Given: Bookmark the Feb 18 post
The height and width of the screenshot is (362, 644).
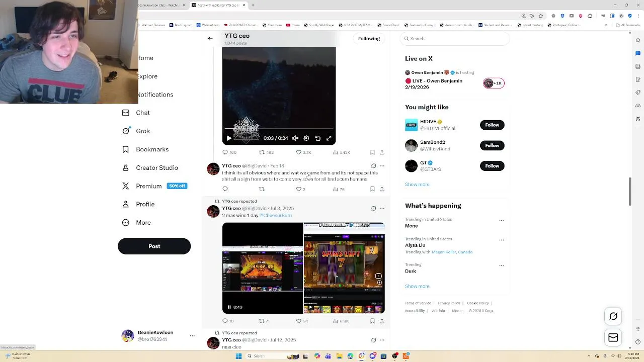Looking at the screenshot, I should tap(372, 189).
